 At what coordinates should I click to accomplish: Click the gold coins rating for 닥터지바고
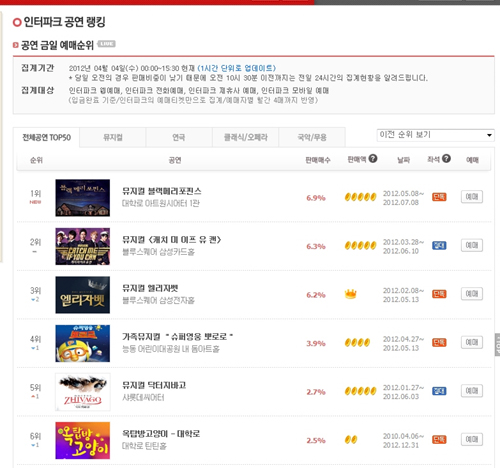click(x=360, y=391)
